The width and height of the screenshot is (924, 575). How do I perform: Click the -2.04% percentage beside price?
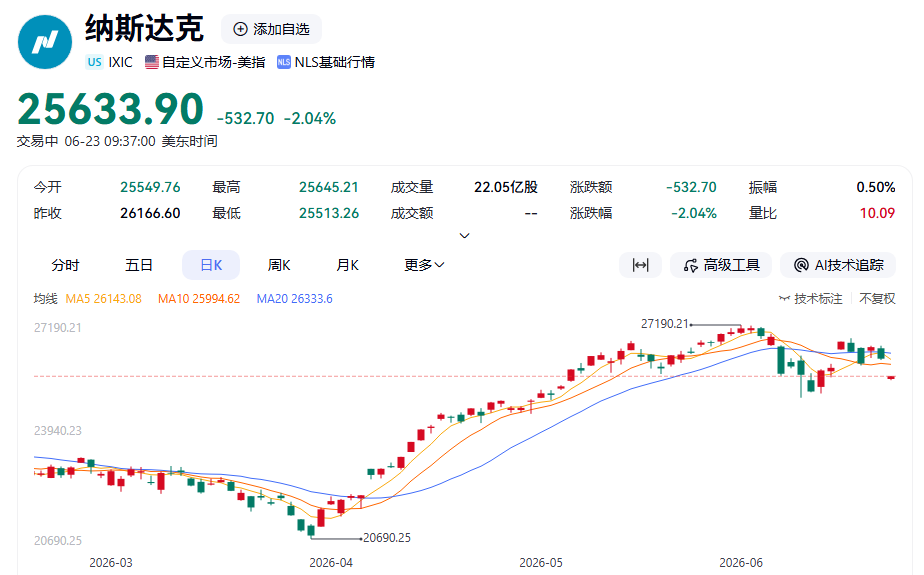pyautogui.click(x=310, y=118)
